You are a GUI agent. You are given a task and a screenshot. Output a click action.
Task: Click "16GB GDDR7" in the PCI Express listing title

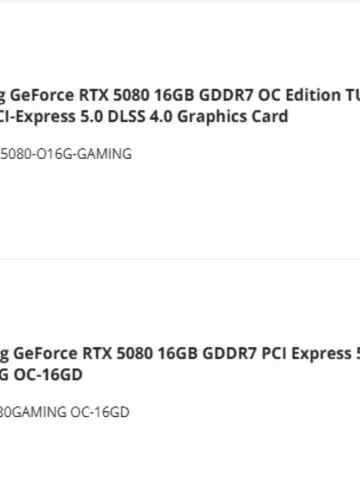tap(207, 354)
